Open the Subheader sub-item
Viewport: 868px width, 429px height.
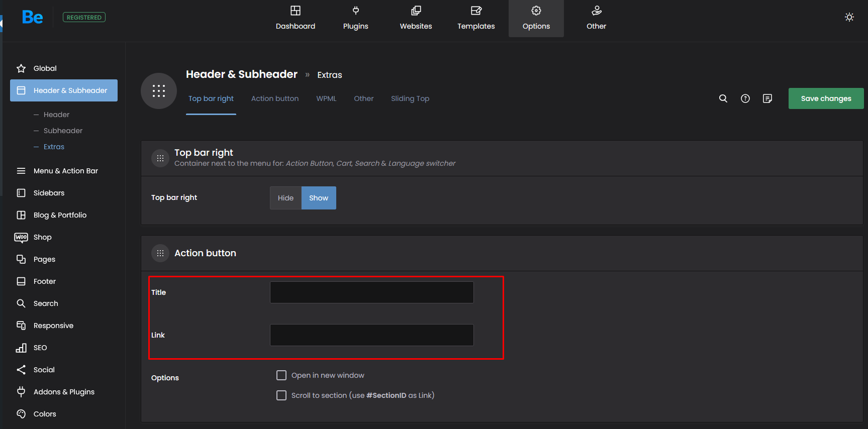coord(63,131)
